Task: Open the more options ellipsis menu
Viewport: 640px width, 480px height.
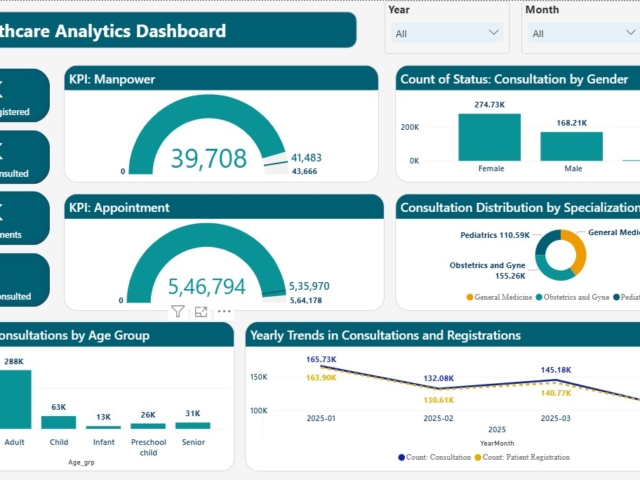Action: (224, 312)
